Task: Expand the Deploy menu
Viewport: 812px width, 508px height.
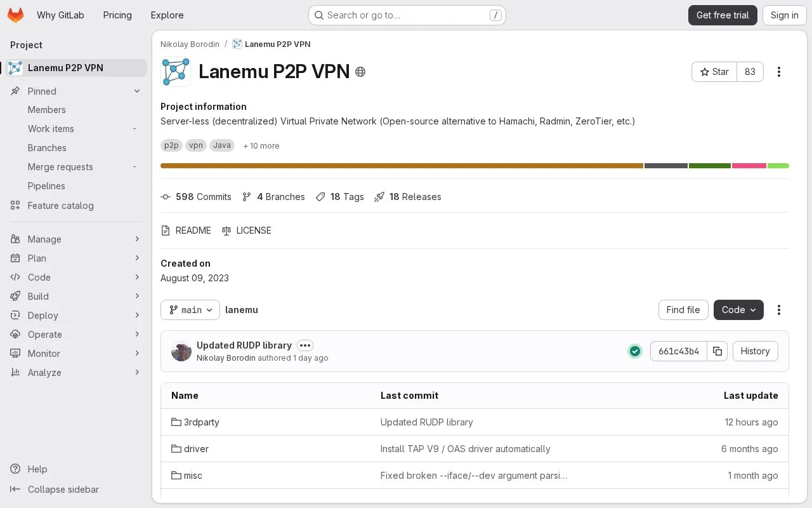Action: click(x=76, y=316)
